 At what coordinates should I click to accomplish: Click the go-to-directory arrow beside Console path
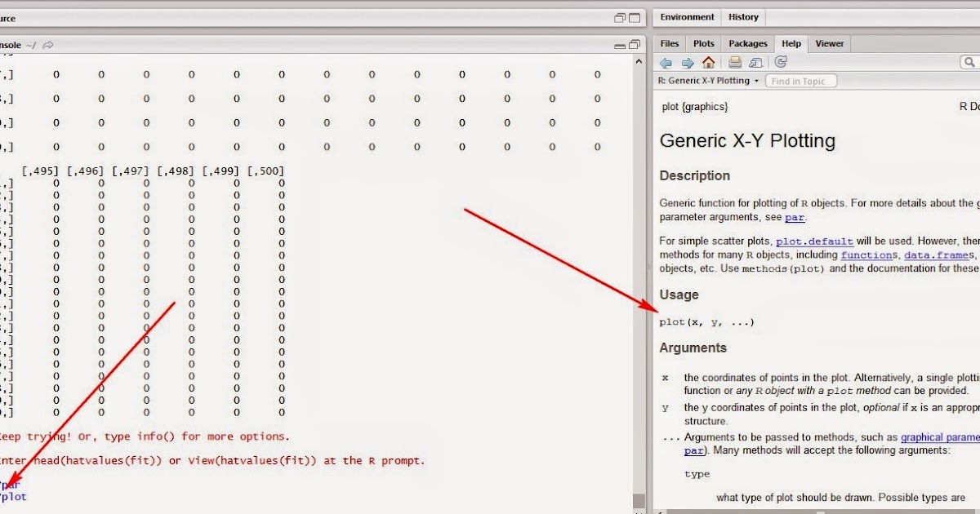point(47,46)
